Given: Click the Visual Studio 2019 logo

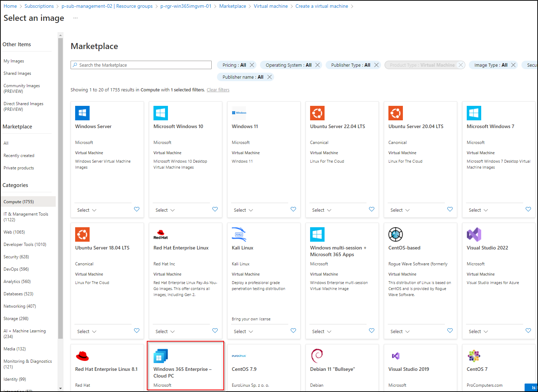Looking at the screenshot, I should coord(395,356).
